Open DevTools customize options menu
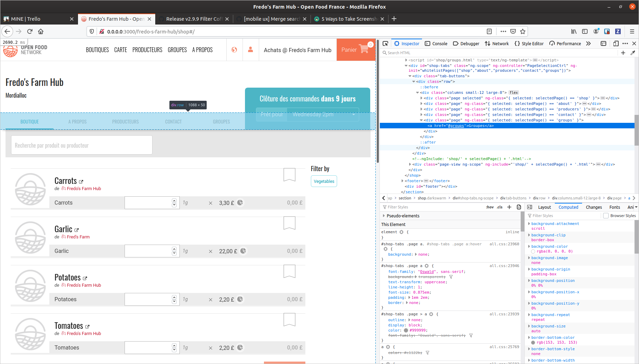 click(625, 43)
